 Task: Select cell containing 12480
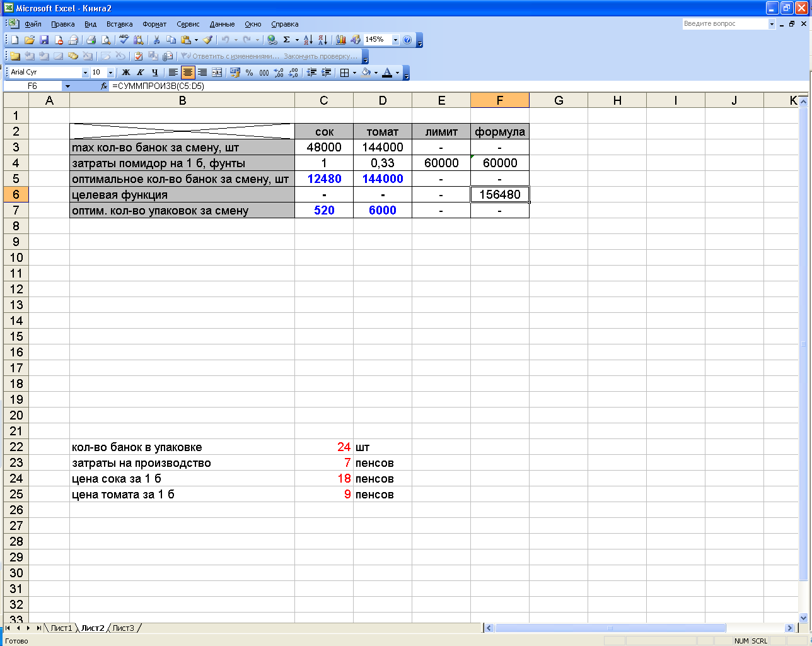click(x=324, y=179)
